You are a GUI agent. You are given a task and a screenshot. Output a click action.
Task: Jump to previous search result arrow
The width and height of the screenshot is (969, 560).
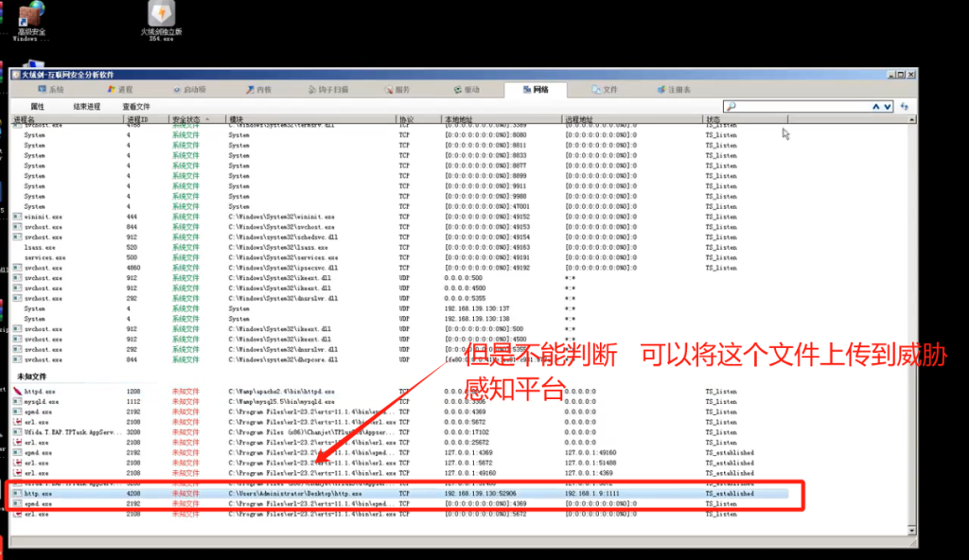coord(875,106)
